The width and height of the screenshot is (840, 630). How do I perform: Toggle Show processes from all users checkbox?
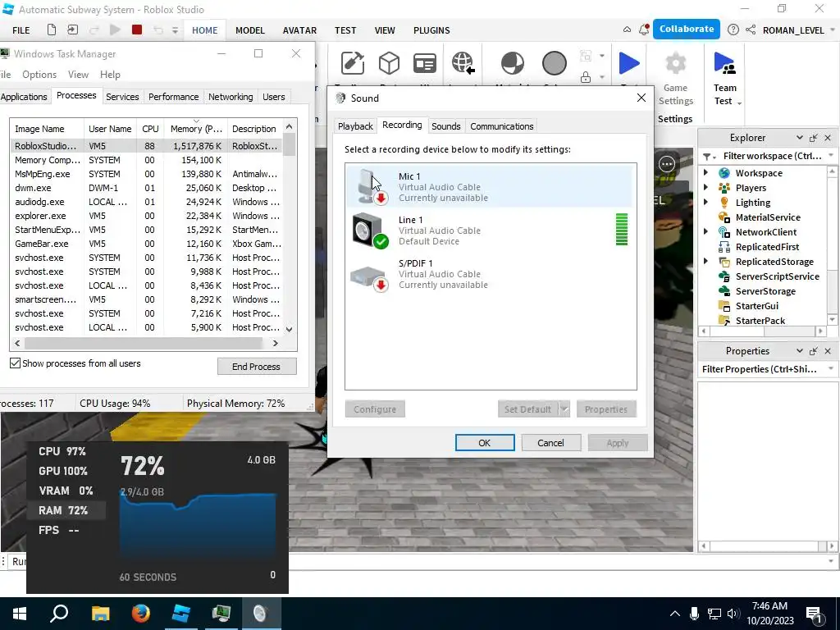[16, 363]
